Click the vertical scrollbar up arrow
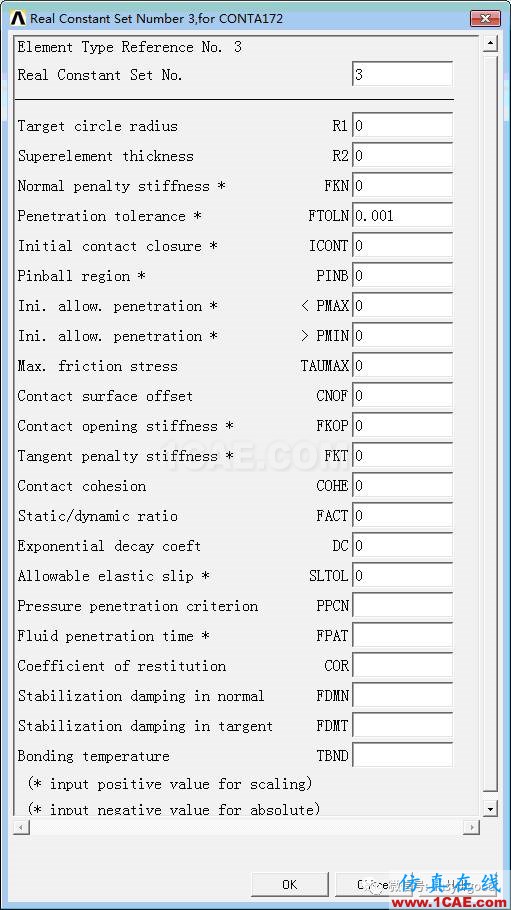This screenshot has width=511, height=910. pos(491,44)
